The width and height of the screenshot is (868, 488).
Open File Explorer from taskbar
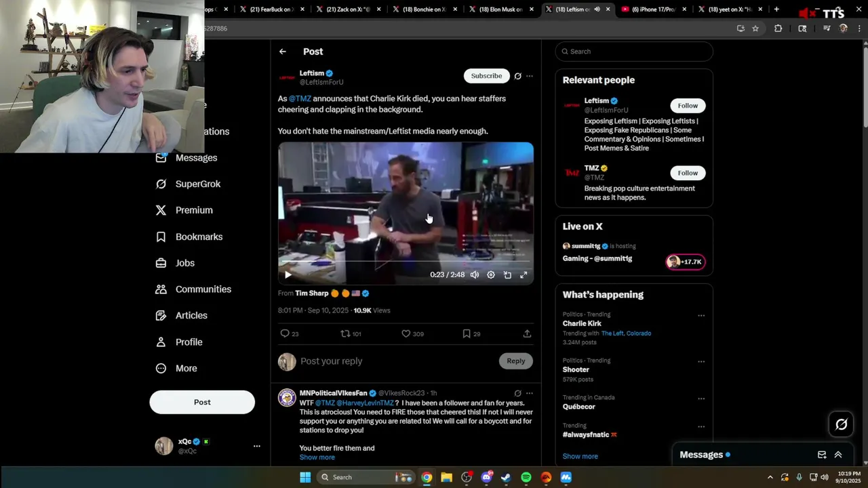446,477
